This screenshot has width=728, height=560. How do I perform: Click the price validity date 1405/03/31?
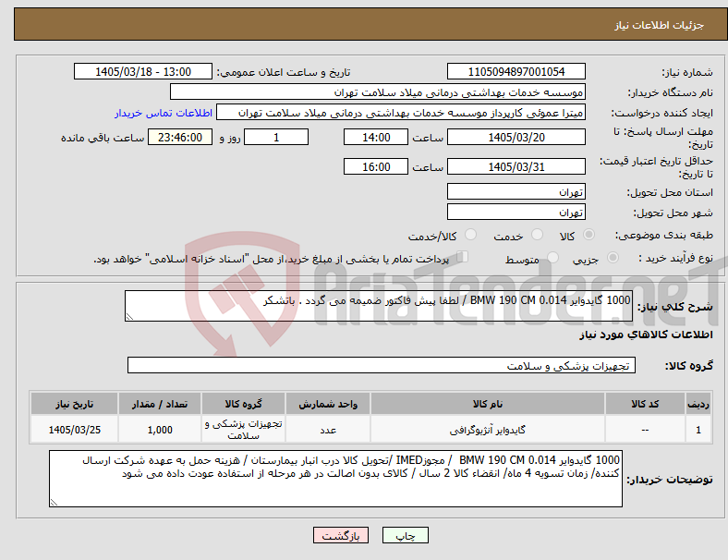tap(516, 166)
